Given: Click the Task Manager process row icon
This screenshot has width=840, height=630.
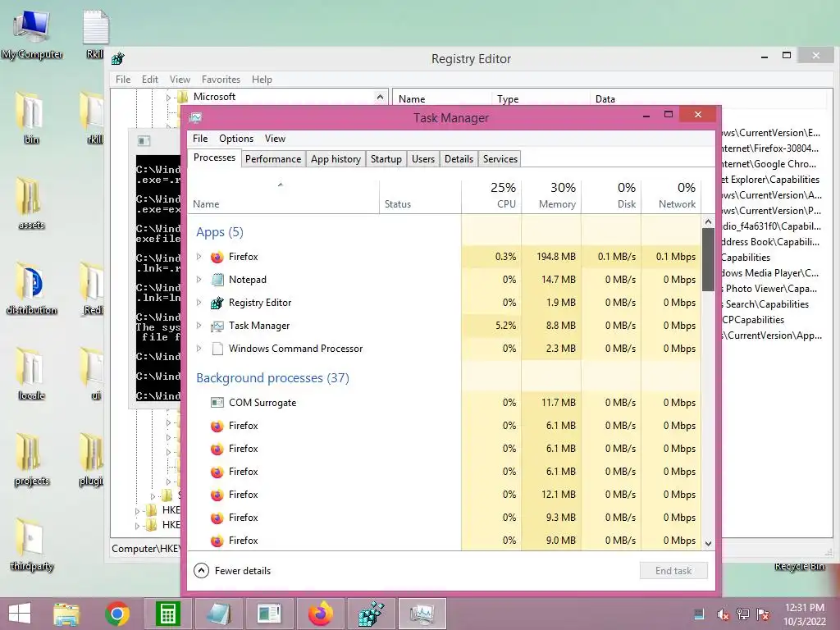Looking at the screenshot, I should point(217,326).
